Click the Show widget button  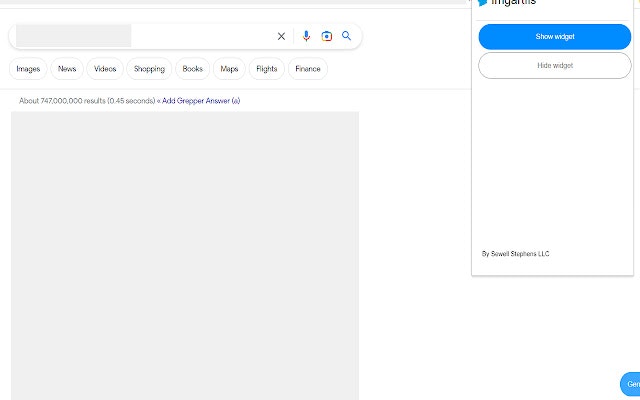coord(555,37)
